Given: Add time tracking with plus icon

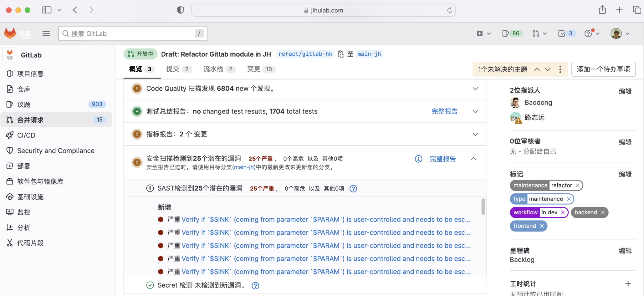Looking at the screenshot, I should coord(628,284).
